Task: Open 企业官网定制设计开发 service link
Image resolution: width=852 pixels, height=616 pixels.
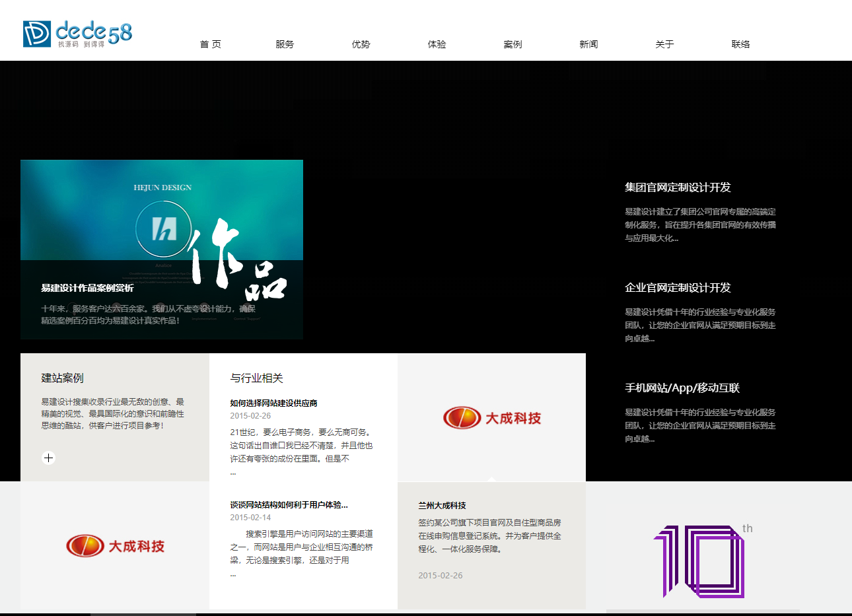Action: click(x=678, y=288)
